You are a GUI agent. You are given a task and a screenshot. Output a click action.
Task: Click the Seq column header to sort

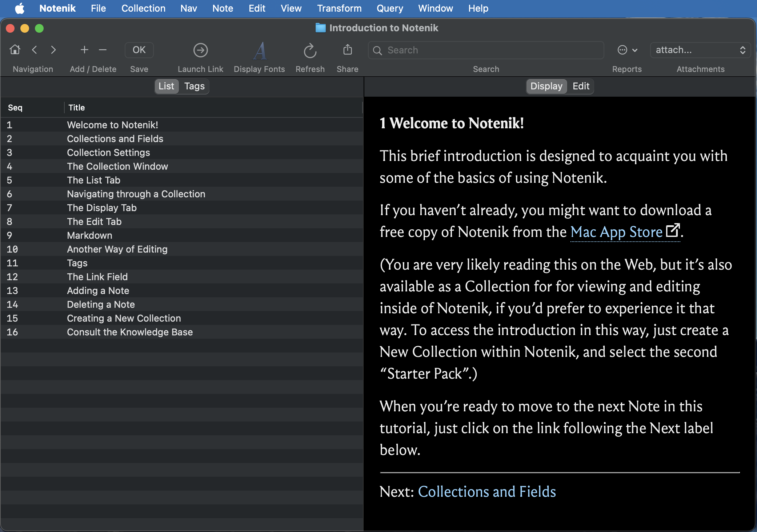pyautogui.click(x=15, y=108)
